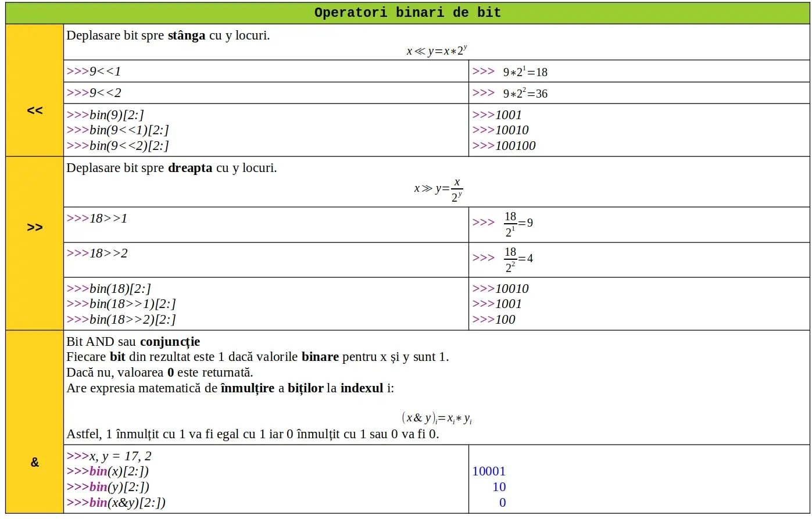Click the blue output '0' in AND section
The width and height of the screenshot is (812, 519).
coord(503,503)
